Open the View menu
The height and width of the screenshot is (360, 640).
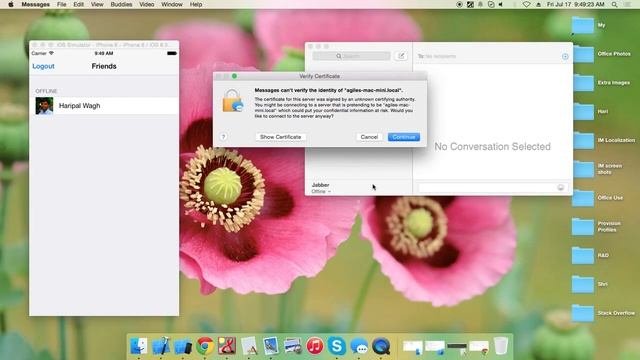coord(97,4)
